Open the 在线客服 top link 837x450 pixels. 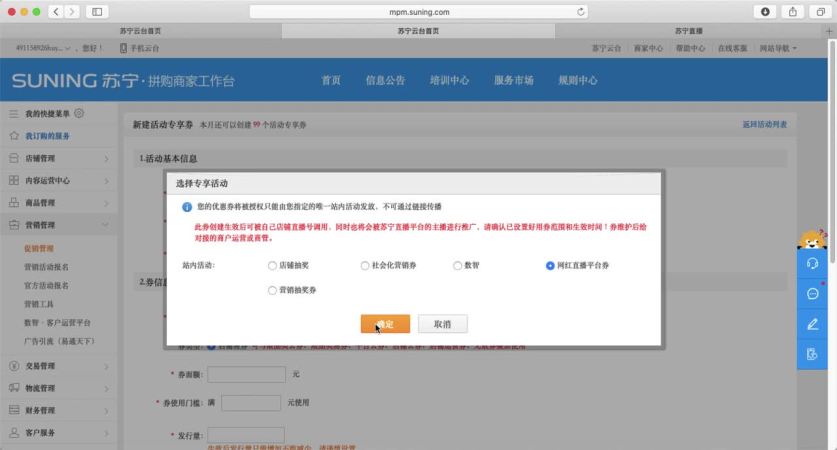[732, 48]
